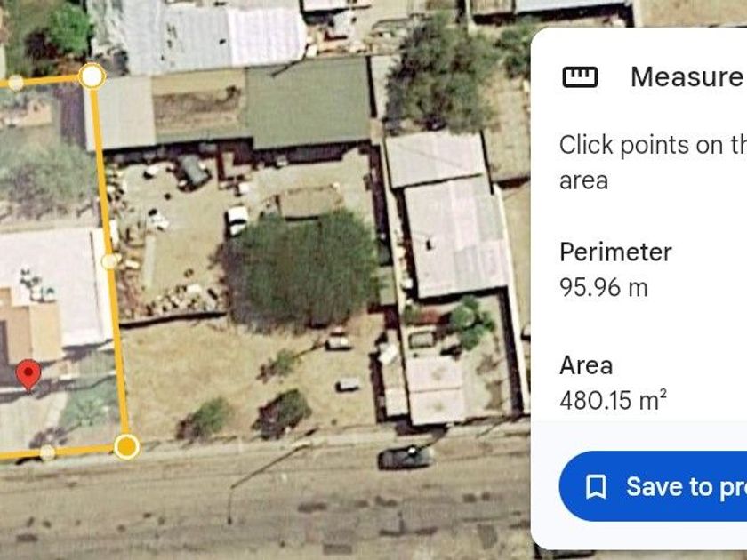Select the 480.15 m² area value
747x560 pixels.
click(x=613, y=400)
